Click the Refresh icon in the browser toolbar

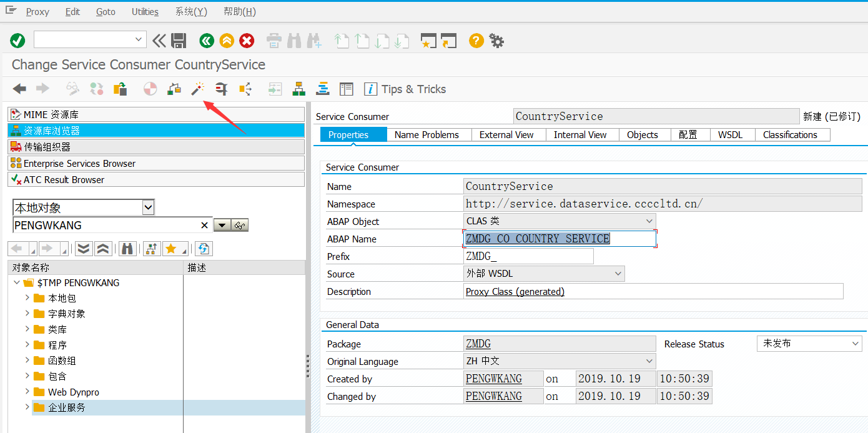[x=204, y=248]
